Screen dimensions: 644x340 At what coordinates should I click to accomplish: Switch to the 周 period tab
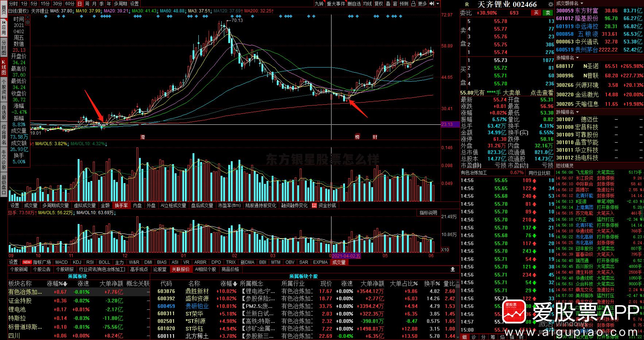[x=87, y=4]
